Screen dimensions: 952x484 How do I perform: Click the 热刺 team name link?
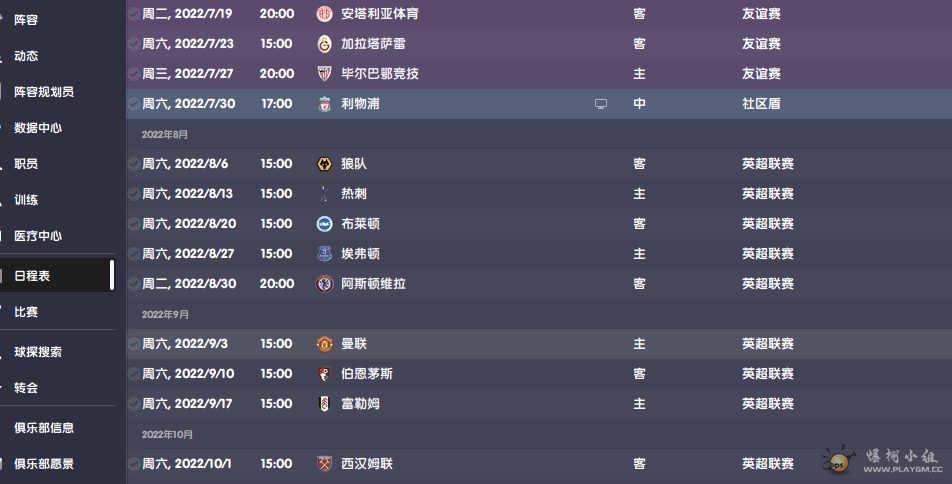(x=354, y=194)
